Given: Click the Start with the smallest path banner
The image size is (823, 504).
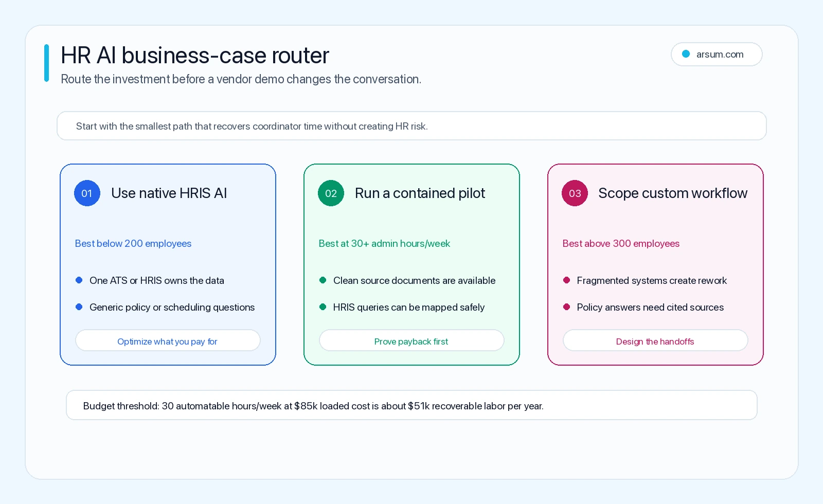Looking at the screenshot, I should (x=411, y=126).
